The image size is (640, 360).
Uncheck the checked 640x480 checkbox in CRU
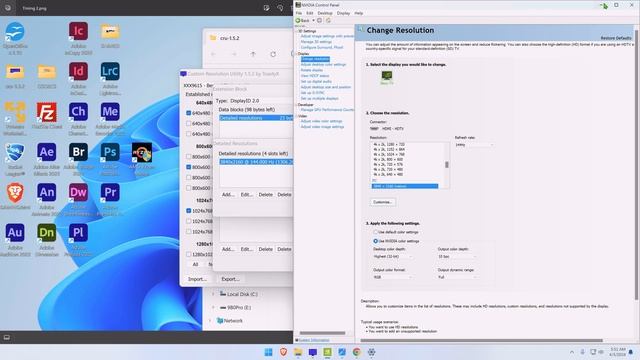pos(189,113)
